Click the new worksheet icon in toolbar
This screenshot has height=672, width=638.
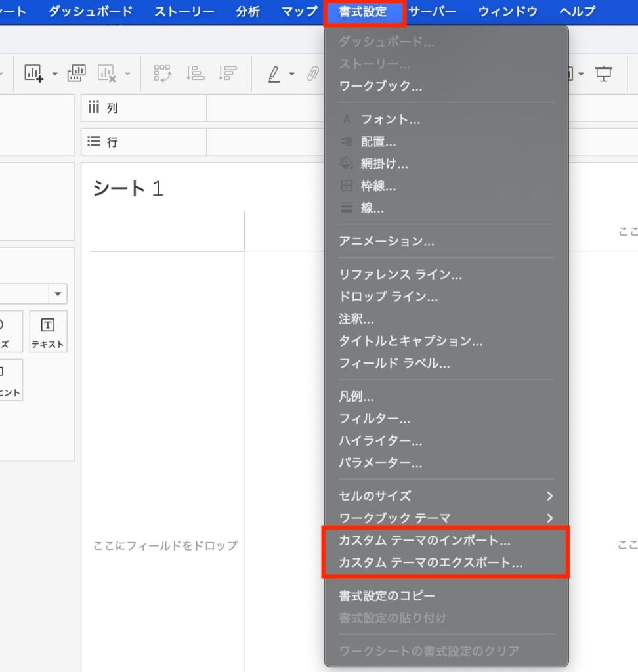tap(33, 73)
